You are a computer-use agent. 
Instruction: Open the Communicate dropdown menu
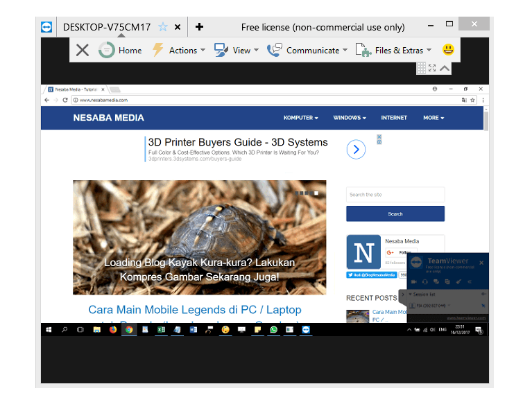[307, 50]
